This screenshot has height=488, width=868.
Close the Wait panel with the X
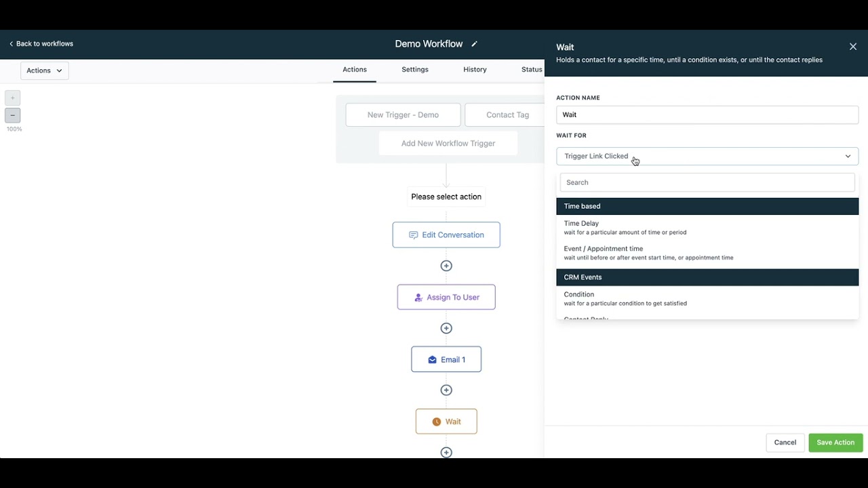853,47
